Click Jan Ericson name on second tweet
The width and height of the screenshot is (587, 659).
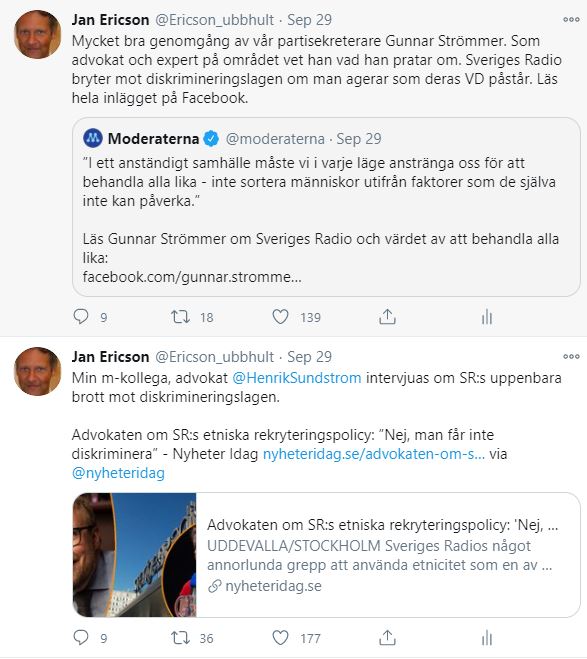[110, 356]
